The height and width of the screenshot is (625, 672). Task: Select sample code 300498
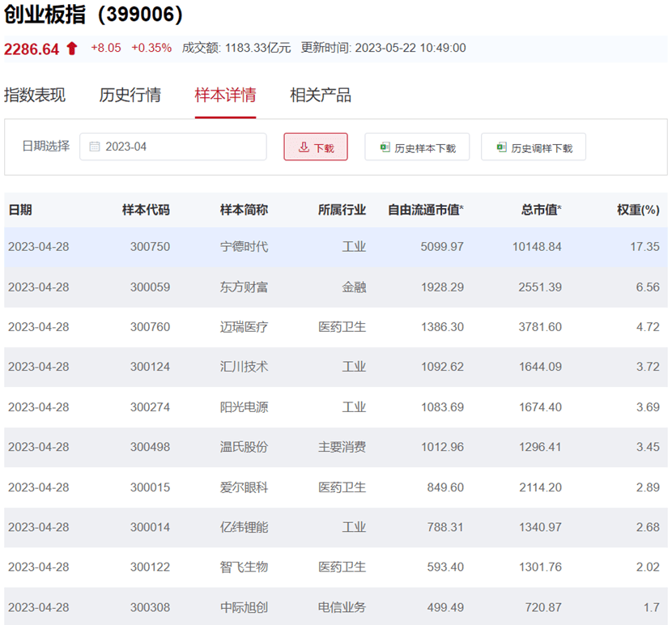click(x=150, y=447)
